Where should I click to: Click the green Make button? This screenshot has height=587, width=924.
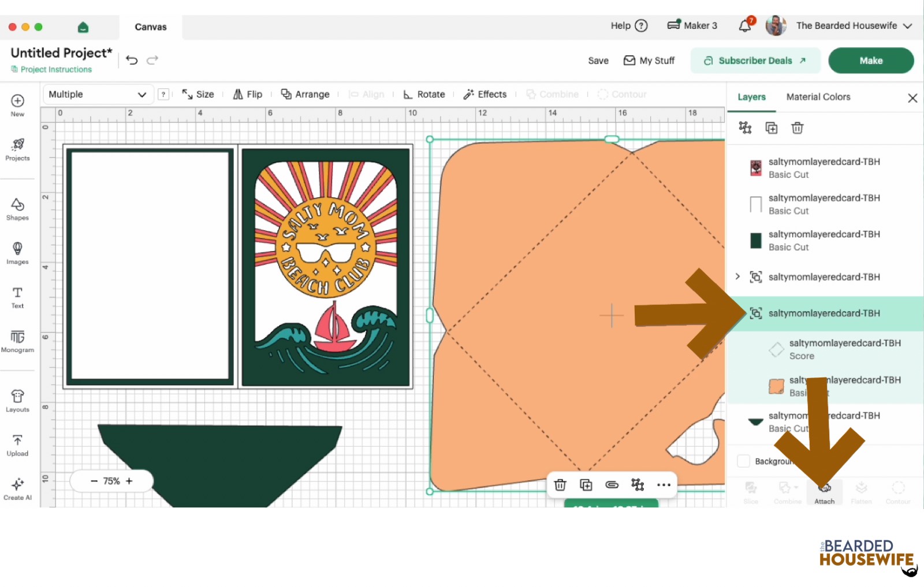coord(871,61)
